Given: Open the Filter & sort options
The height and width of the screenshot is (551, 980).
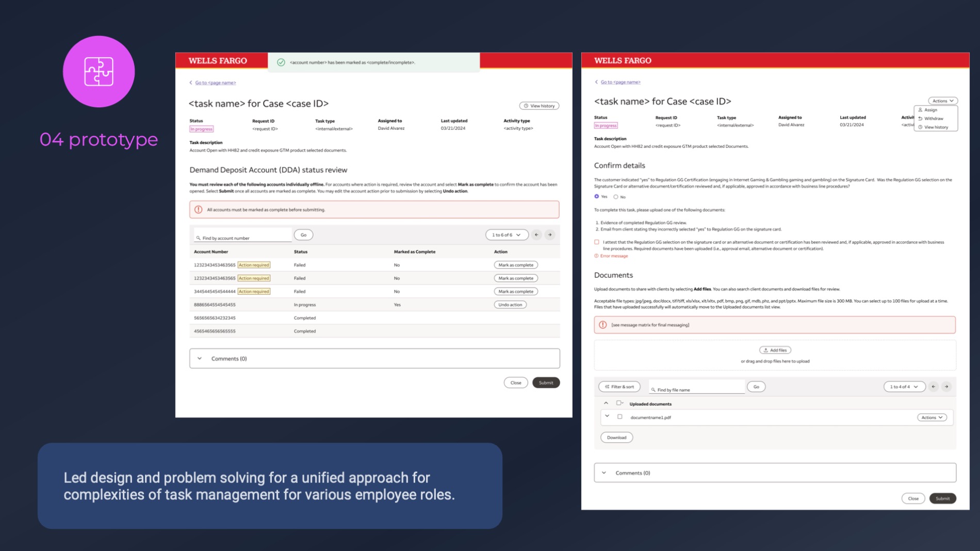Looking at the screenshot, I should pyautogui.click(x=619, y=387).
